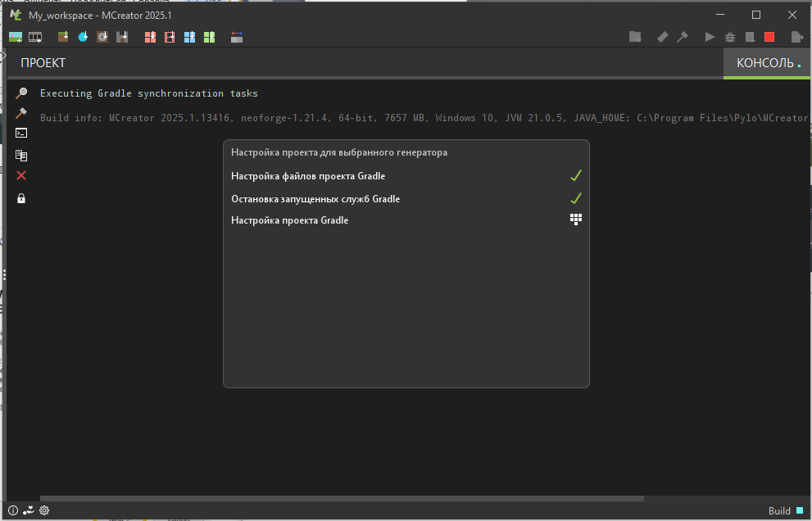Export the mod with the file-arrow icon

pyautogui.click(x=797, y=37)
